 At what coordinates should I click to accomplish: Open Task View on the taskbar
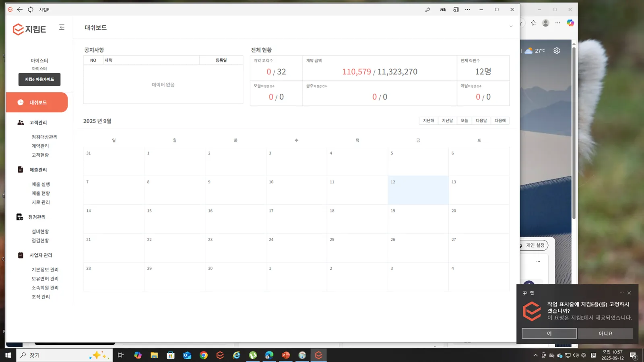tap(121, 355)
